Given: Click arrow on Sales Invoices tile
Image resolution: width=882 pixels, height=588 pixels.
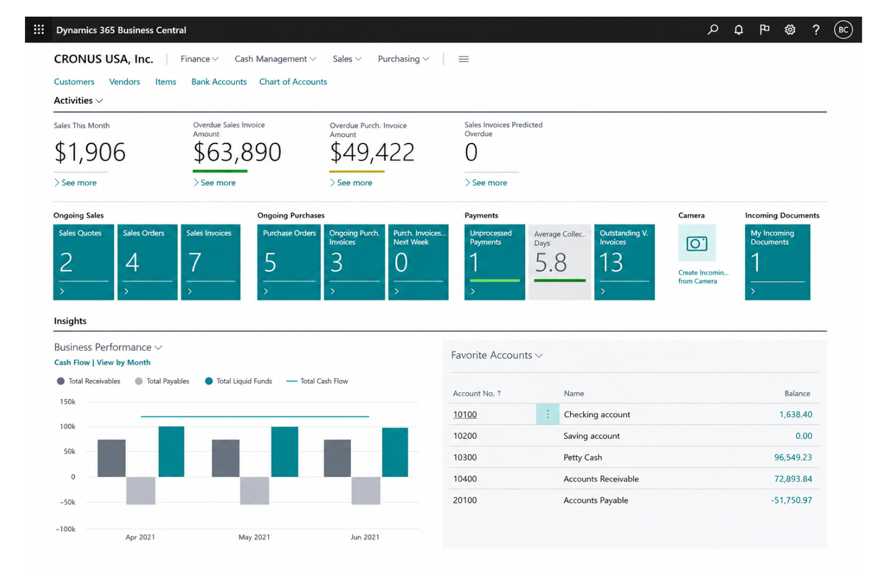Looking at the screenshot, I should (x=190, y=291).
